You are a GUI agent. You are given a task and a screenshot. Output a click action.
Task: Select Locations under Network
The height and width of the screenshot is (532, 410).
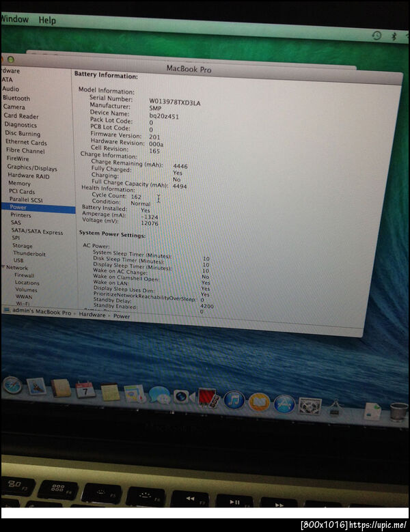click(x=27, y=283)
